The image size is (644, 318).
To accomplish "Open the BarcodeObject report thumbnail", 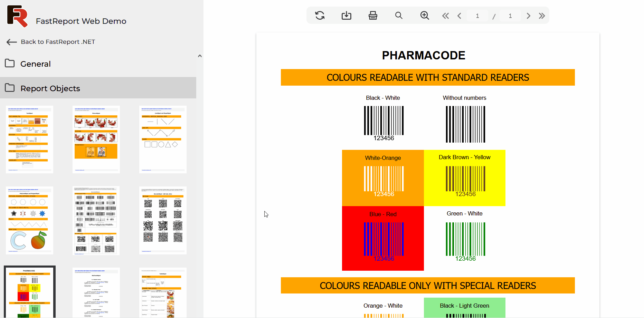I will 96,220.
